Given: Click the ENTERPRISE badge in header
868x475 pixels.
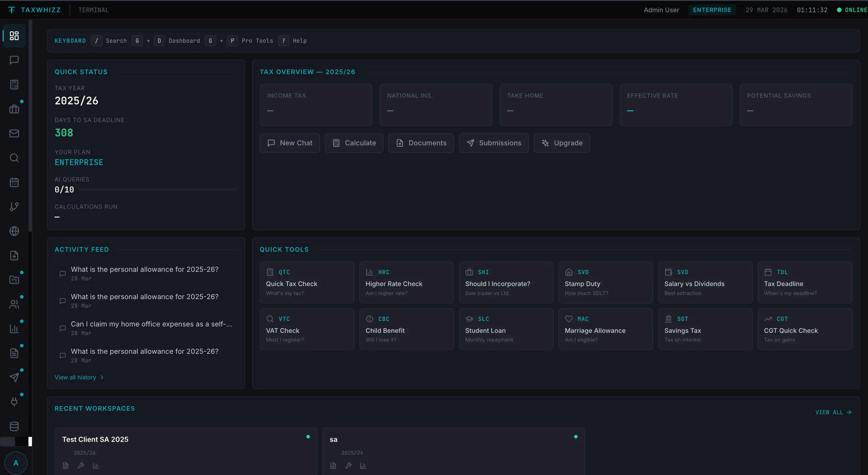Looking at the screenshot, I should 712,10.
